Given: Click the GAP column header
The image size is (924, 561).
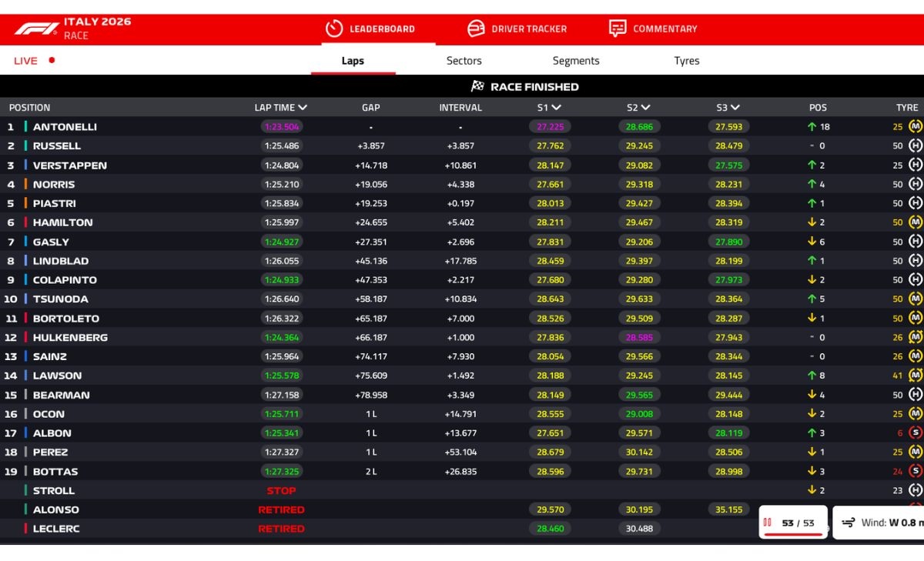Looking at the screenshot, I should [x=371, y=108].
